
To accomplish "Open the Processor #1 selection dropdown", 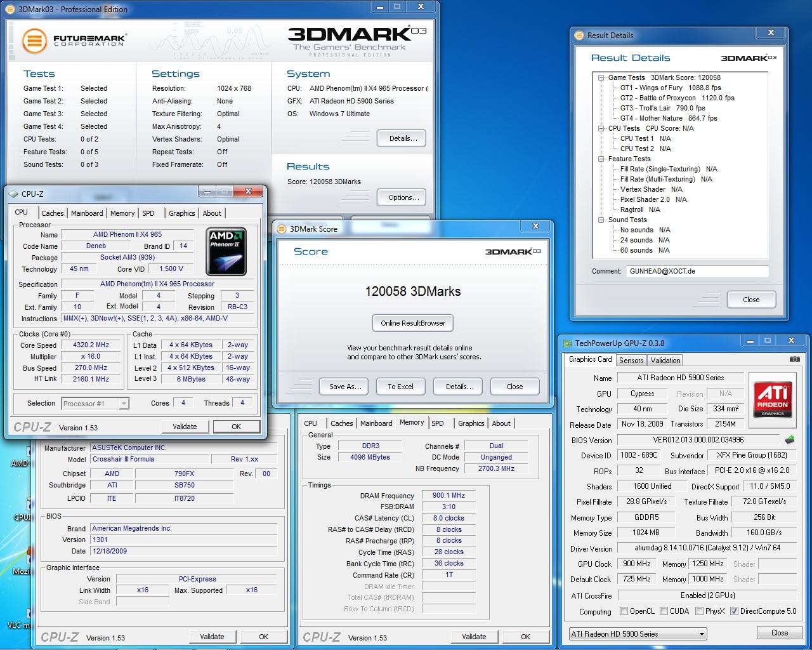I will [x=95, y=403].
